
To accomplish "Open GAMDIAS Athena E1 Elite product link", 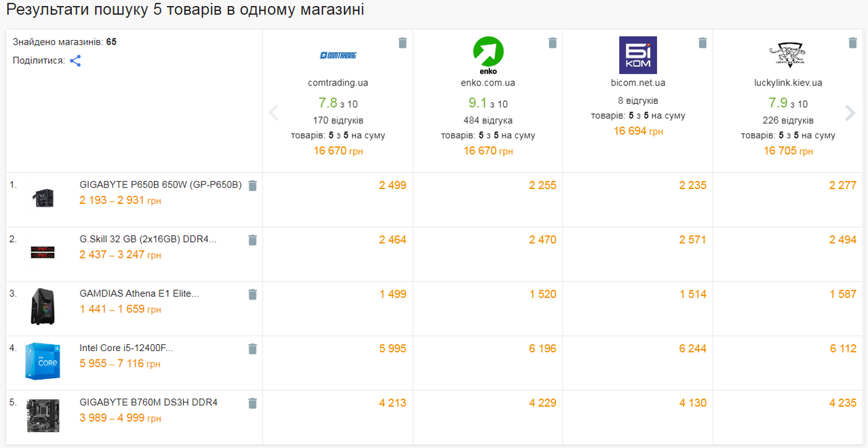I will pos(139,293).
